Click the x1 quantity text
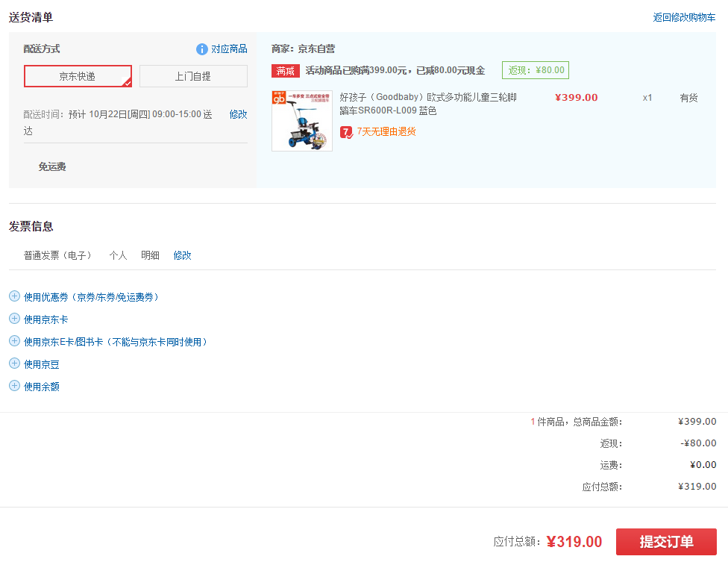This screenshot has height=565, width=728. [647, 98]
